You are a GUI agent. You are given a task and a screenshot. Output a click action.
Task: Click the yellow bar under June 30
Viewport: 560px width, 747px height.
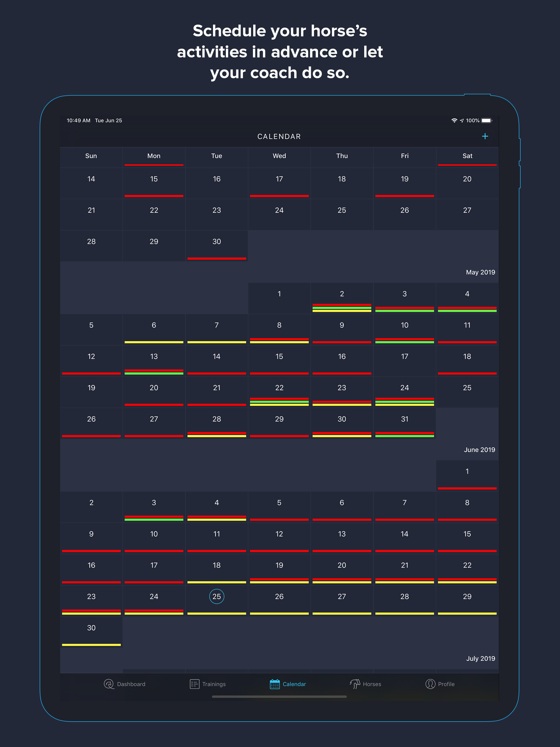pos(91,645)
